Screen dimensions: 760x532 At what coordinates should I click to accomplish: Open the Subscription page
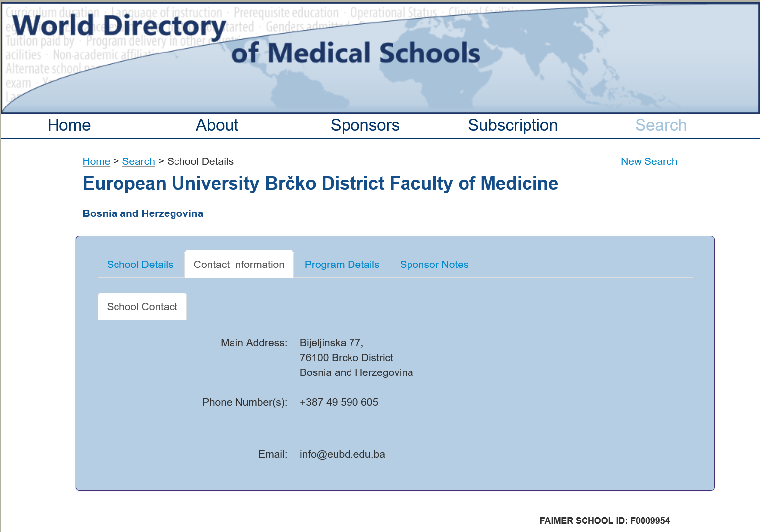click(513, 125)
